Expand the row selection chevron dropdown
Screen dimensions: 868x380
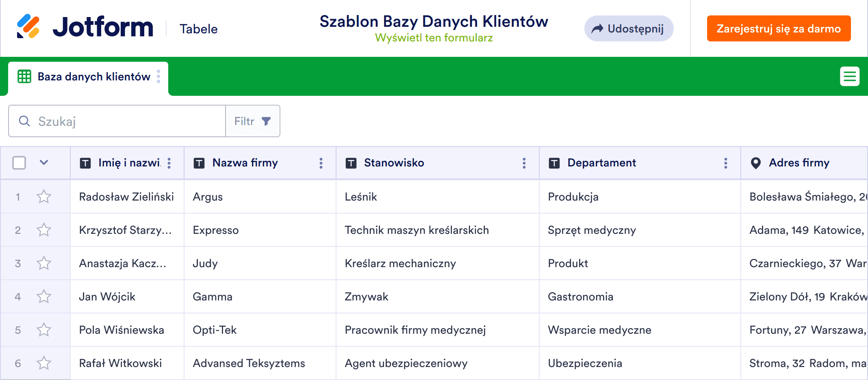[44, 163]
